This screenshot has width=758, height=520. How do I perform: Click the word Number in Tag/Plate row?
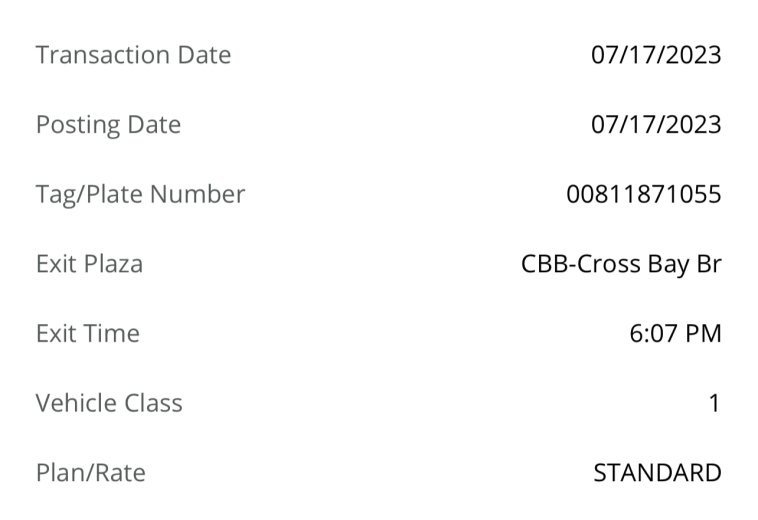197,194
